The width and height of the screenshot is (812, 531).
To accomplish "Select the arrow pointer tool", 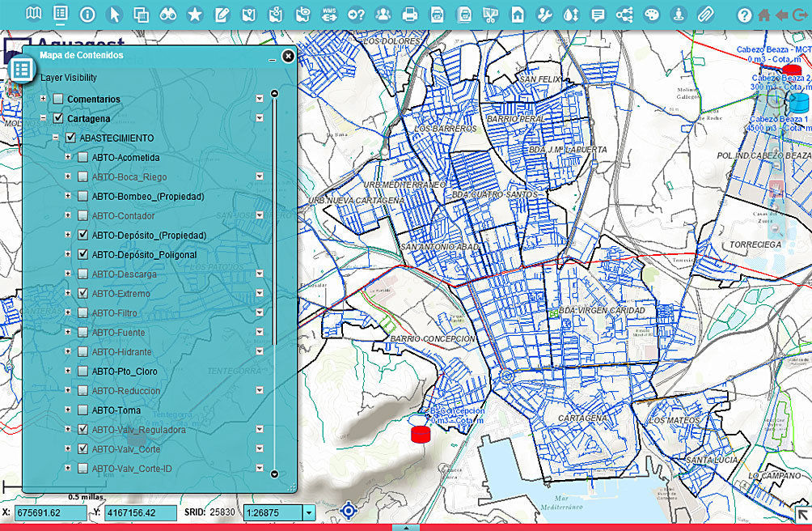I will pyautogui.click(x=115, y=15).
